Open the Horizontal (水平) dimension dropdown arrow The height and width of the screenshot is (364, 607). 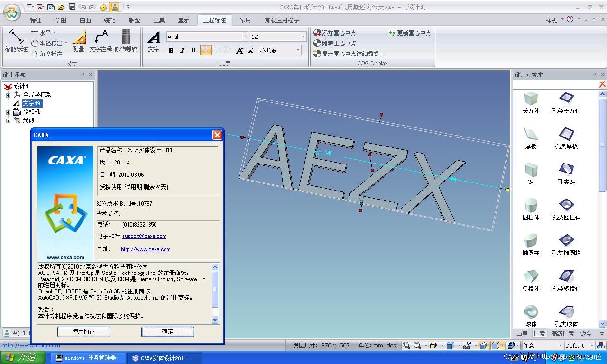55,33
